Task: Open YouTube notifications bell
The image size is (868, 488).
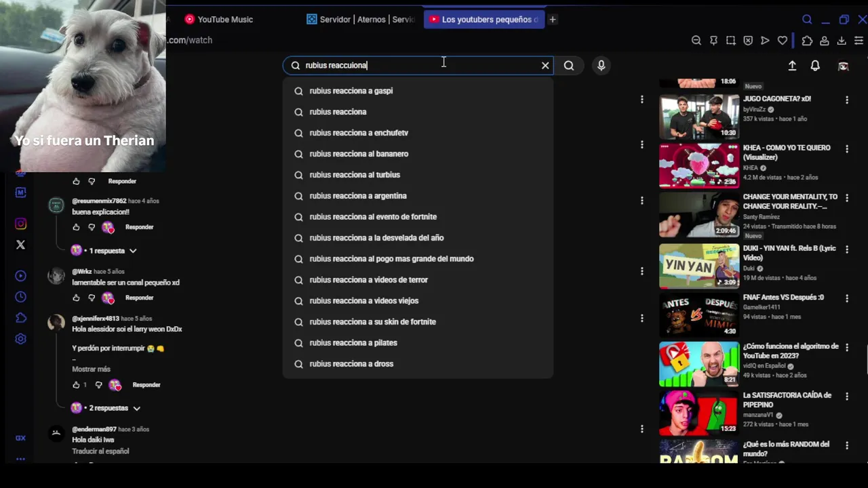Action: [815, 65]
